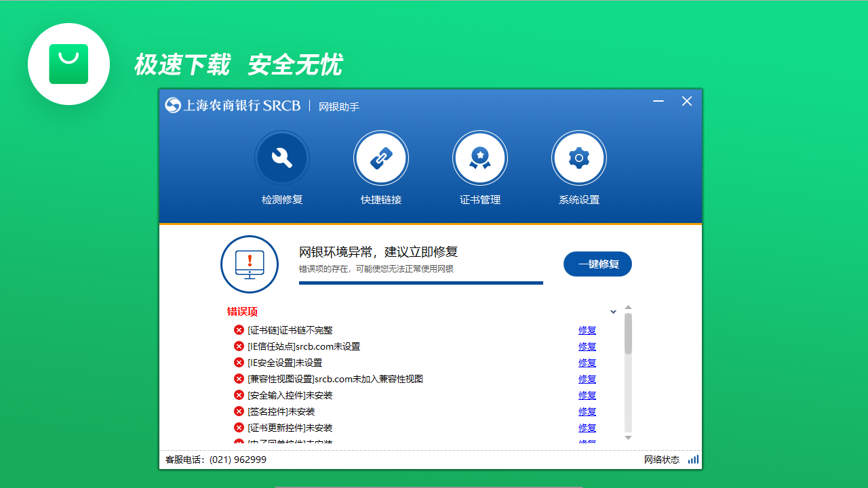Screen dimensions: 868x488
Task: Click the warning monitor icon with exclamation mark
Action: click(250, 264)
